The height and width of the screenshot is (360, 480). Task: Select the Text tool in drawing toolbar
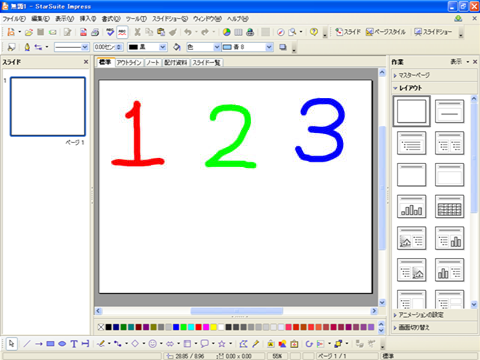click(74, 344)
